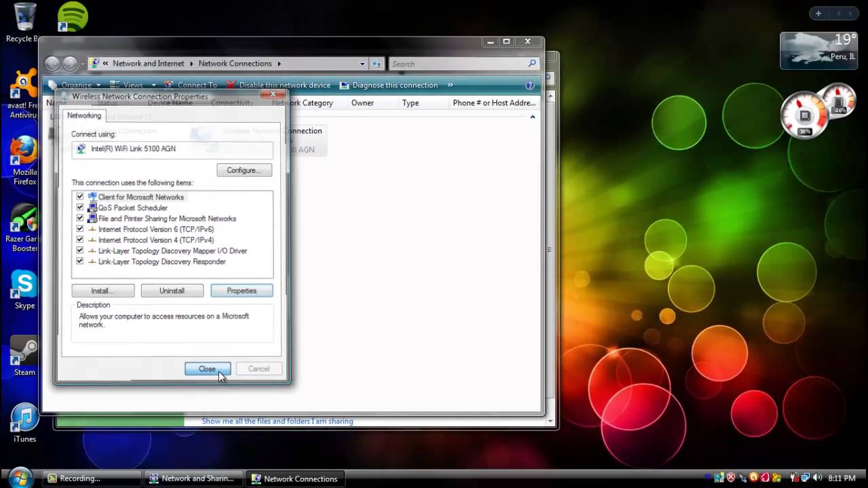The width and height of the screenshot is (868, 488).
Task: Click the Properties button
Action: point(241,291)
